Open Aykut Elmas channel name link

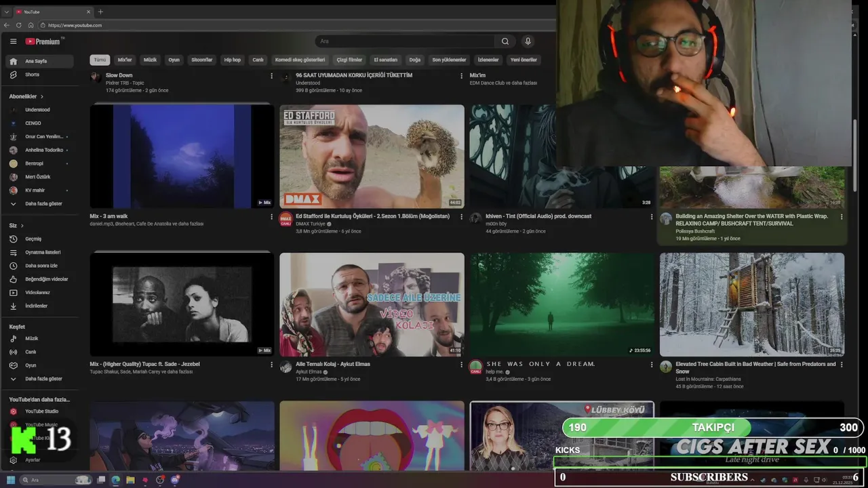[x=309, y=371]
